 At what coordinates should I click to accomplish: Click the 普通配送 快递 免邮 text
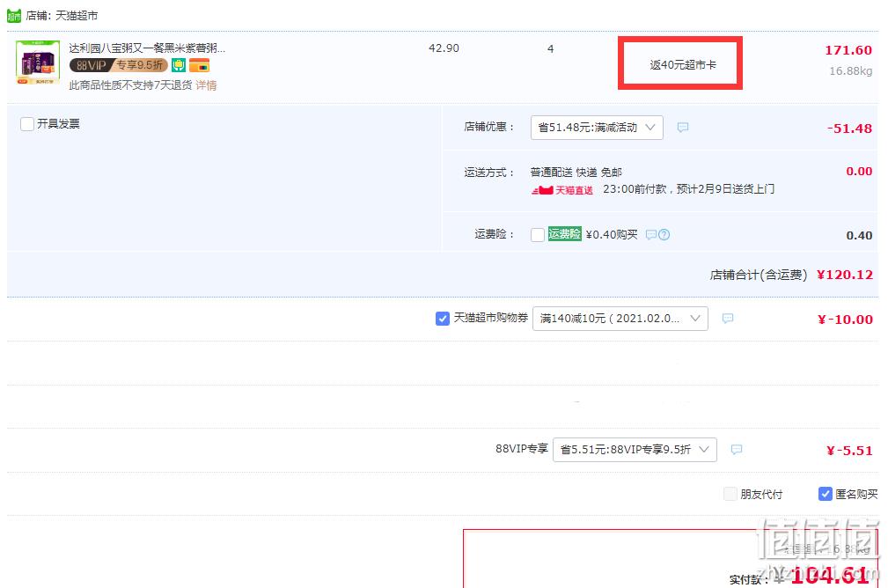coord(576,173)
